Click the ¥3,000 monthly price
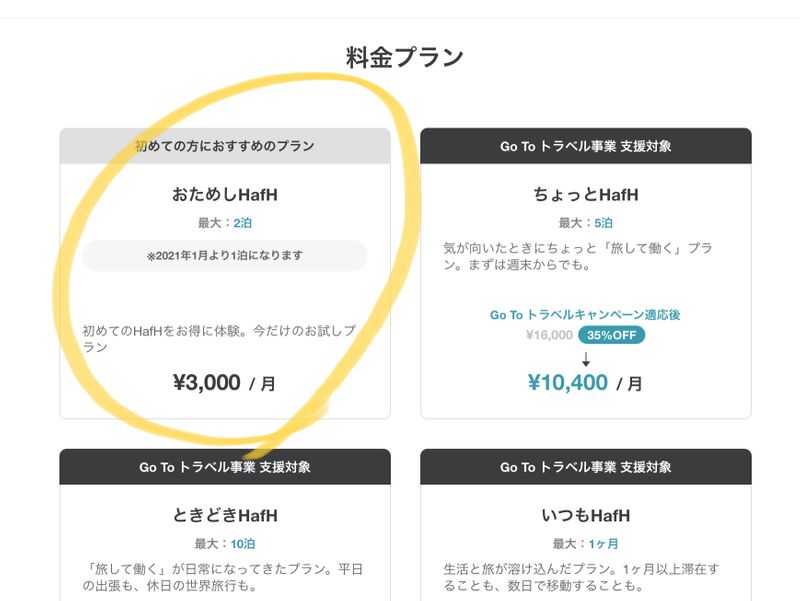 pos(207,382)
